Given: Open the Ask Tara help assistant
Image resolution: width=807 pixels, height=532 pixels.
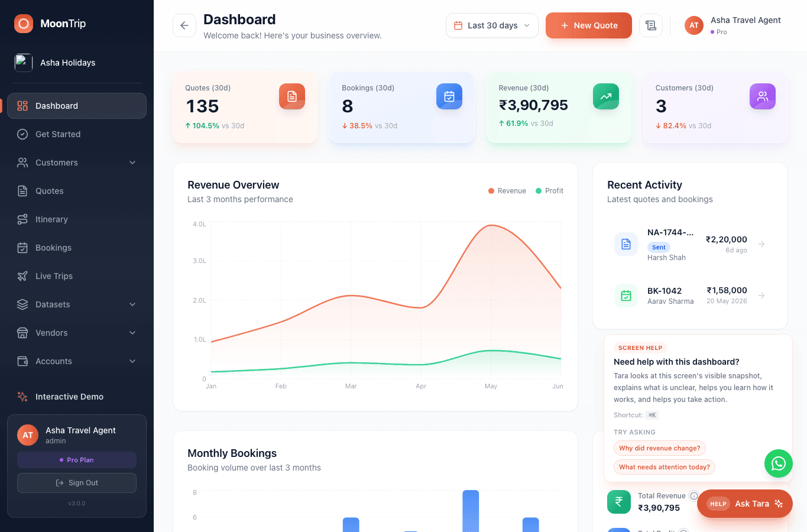Looking at the screenshot, I should 745,504.
